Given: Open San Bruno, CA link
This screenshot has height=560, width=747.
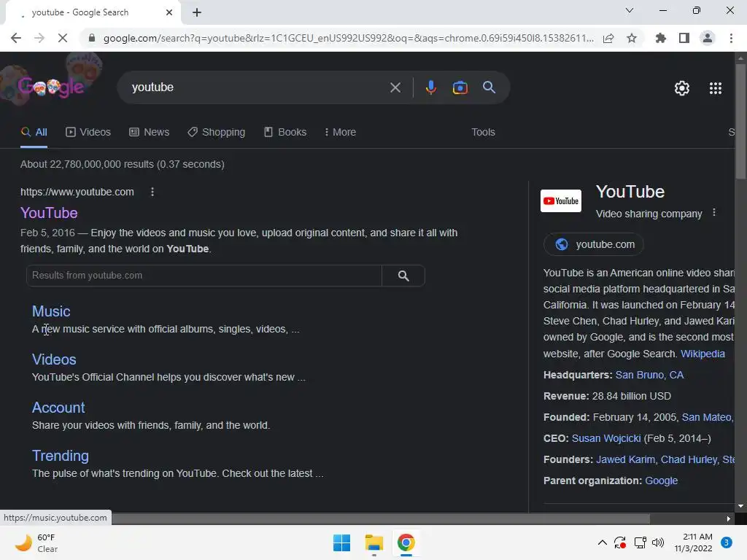Looking at the screenshot, I should tap(649, 375).
